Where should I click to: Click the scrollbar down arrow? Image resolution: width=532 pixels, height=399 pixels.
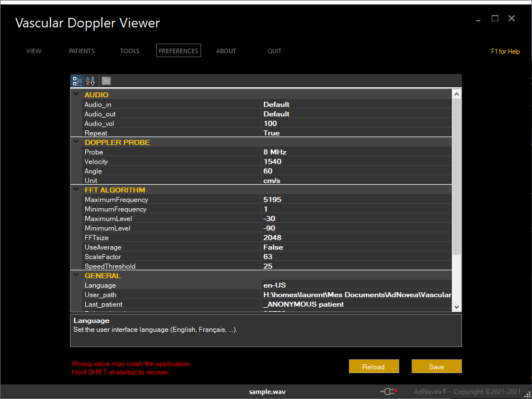pos(456,307)
